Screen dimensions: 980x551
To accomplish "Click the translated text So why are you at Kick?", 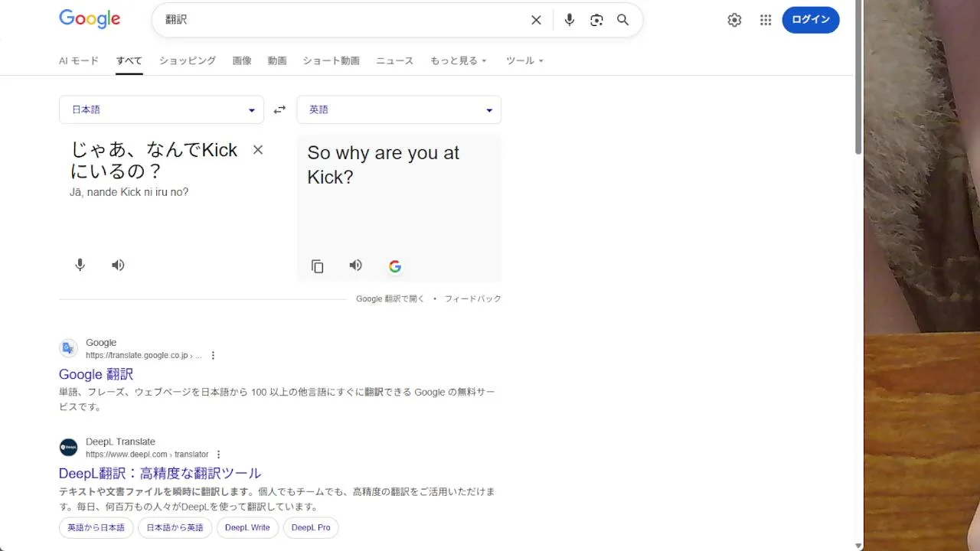I will [384, 165].
